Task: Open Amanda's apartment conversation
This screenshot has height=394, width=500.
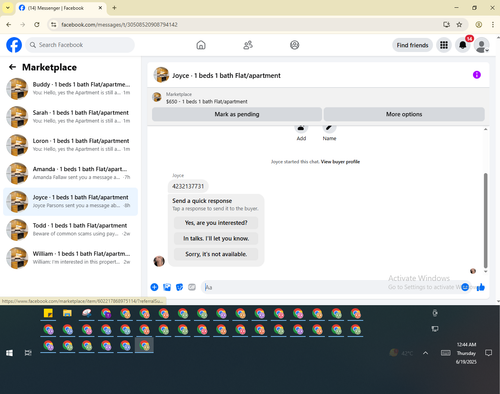Action: coord(70,173)
